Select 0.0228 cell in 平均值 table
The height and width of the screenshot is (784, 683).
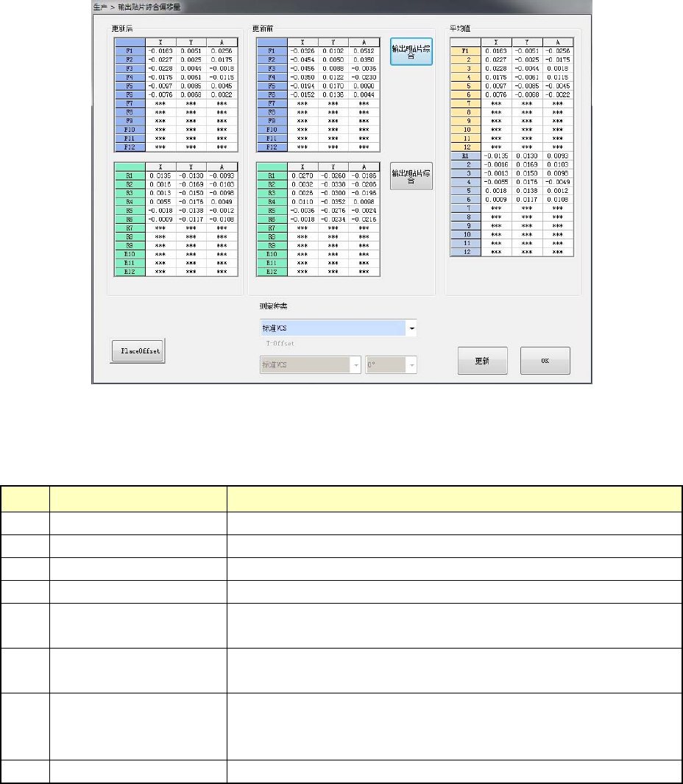tap(497, 68)
